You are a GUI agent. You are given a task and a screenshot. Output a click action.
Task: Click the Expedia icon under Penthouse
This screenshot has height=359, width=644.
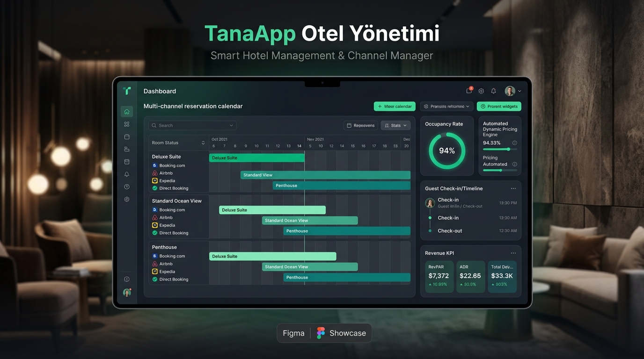tap(155, 272)
